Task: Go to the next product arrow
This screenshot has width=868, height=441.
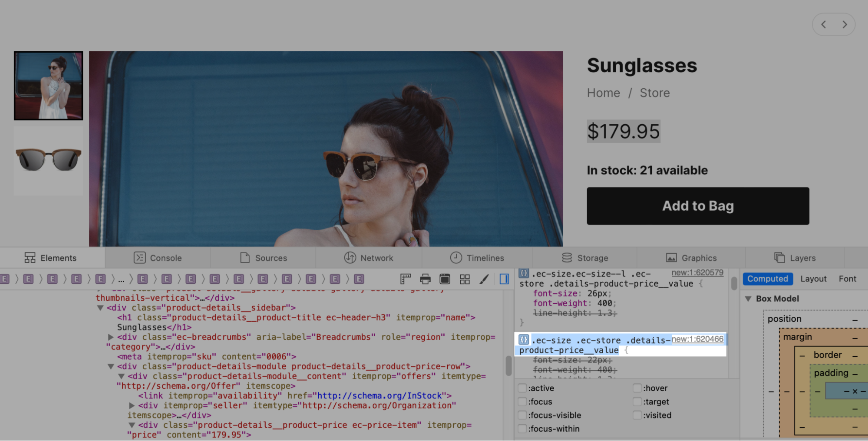Action: tap(845, 25)
